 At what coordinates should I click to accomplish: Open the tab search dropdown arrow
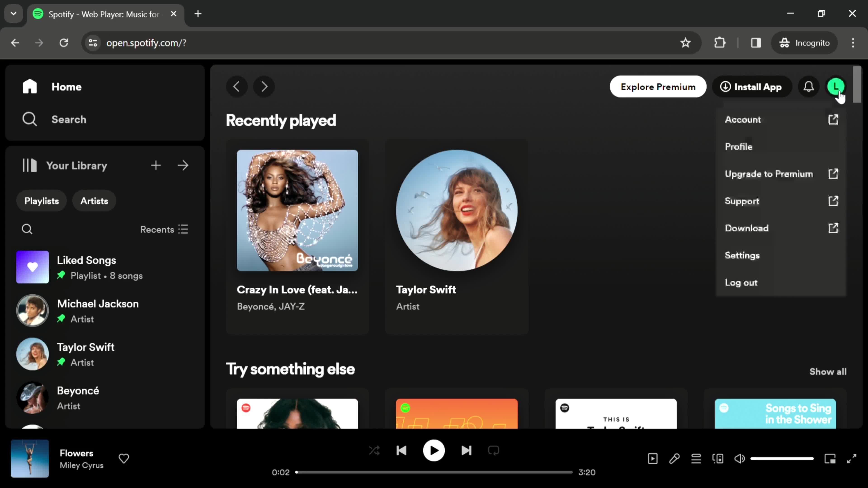tap(14, 14)
